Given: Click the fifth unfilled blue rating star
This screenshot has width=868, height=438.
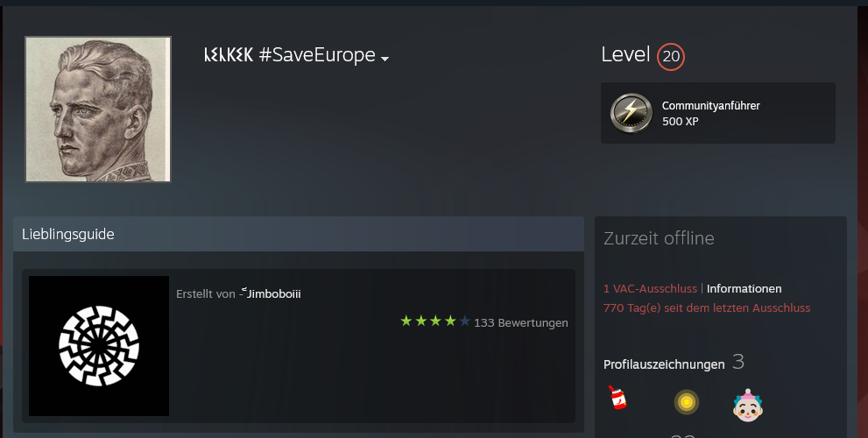Looking at the screenshot, I should [x=464, y=321].
